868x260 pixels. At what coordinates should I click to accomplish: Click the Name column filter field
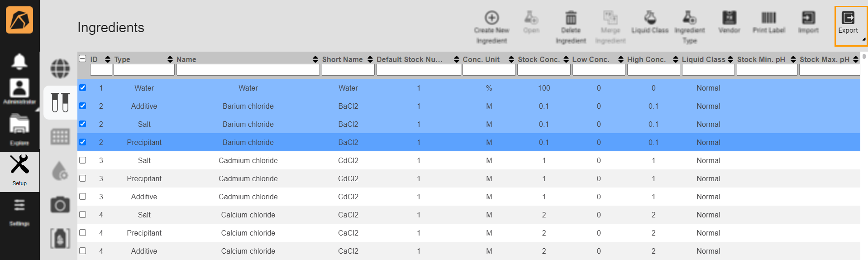coord(248,70)
